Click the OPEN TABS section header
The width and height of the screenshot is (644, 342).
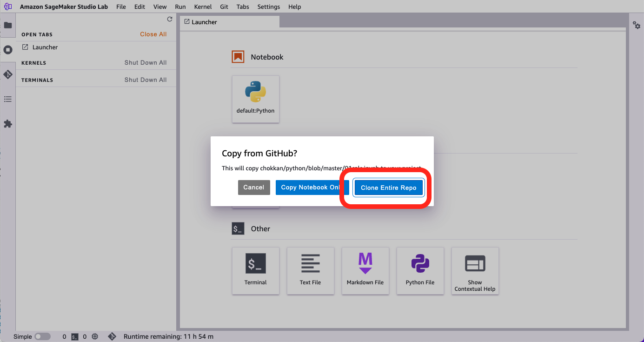pyautogui.click(x=37, y=35)
